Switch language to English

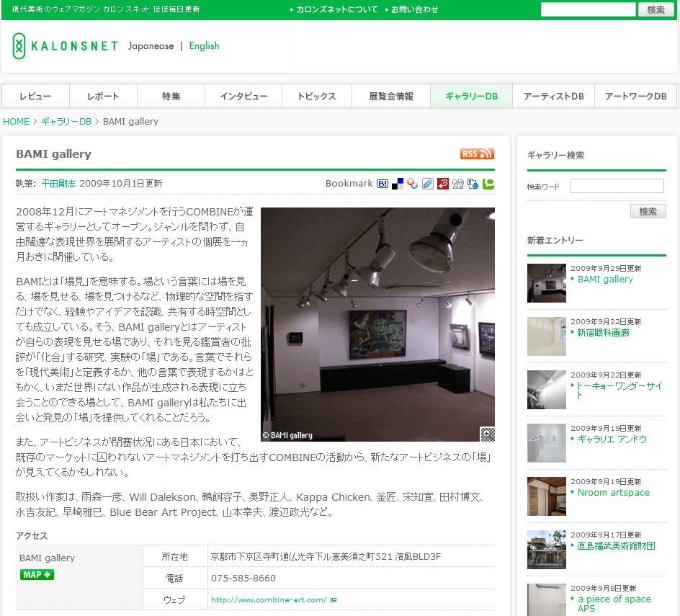click(x=204, y=46)
